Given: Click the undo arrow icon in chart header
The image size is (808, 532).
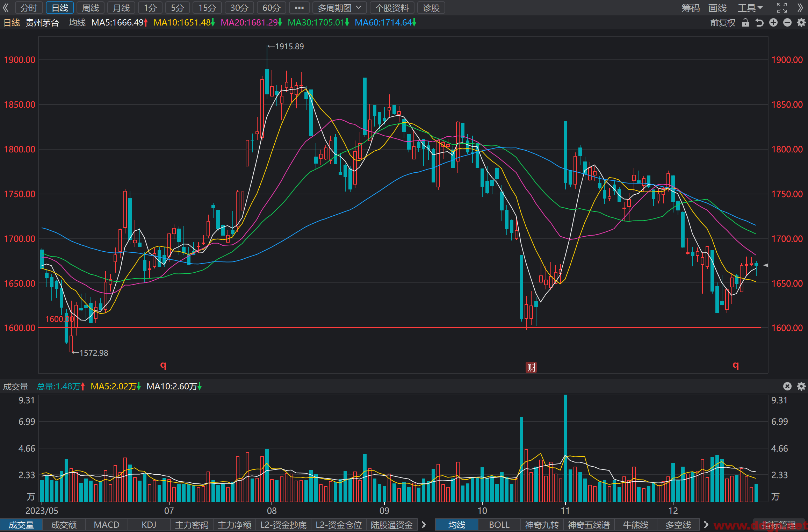Looking at the screenshot, I should pyautogui.click(x=759, y=23).
